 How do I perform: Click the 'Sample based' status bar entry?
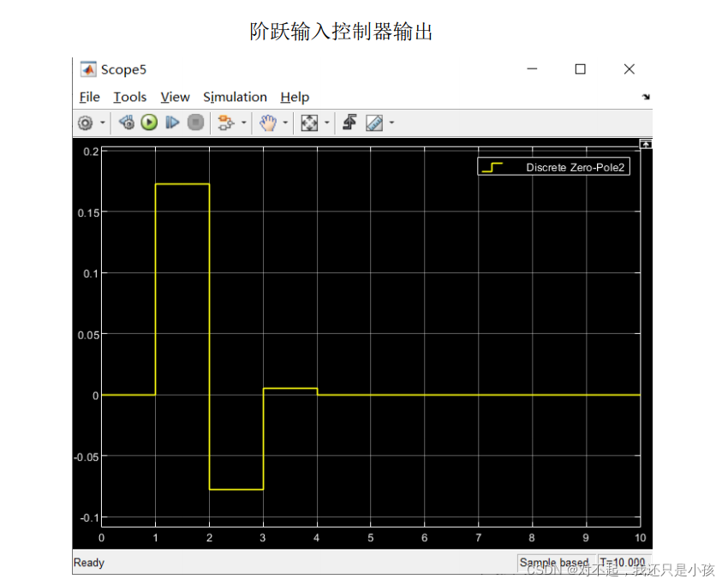[554, 563]
